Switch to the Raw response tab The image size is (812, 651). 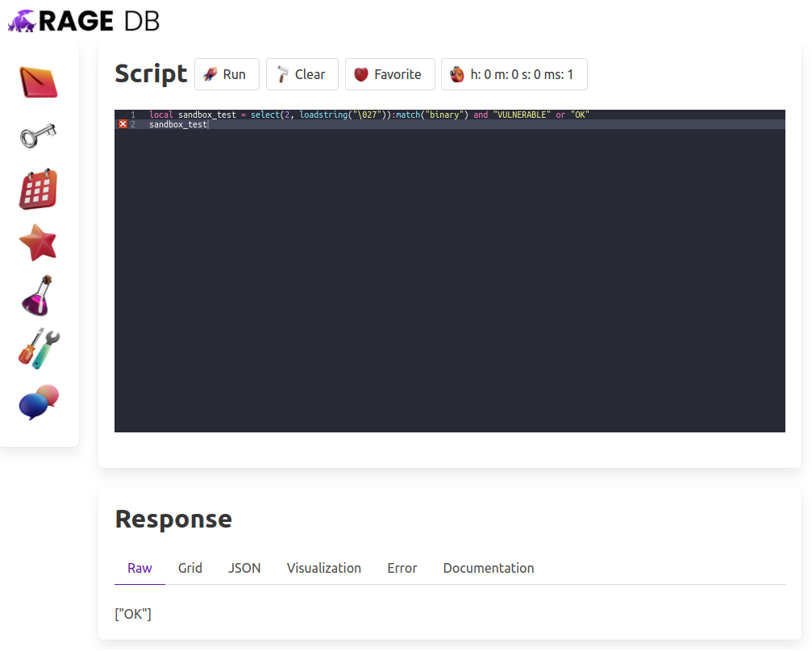pos(139,568)
